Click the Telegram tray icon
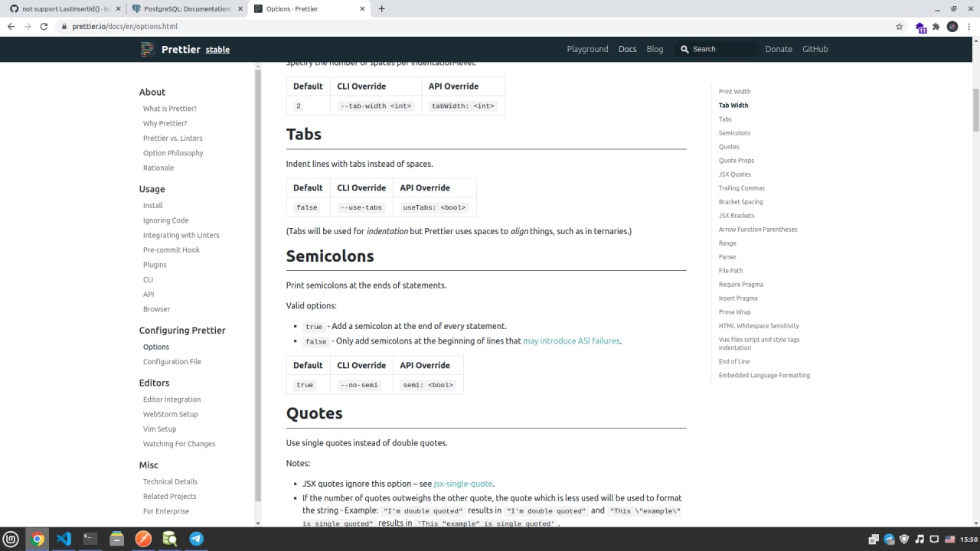Image resolution: width=980 pixels, height=551 pixels. pos(889,539)
